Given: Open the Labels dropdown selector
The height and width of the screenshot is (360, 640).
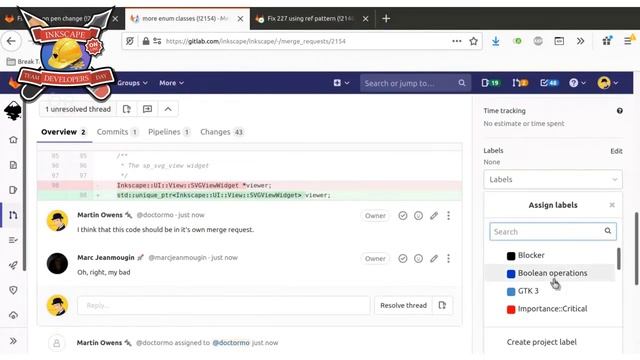Looking at the screenshot, I should (553, 179).
